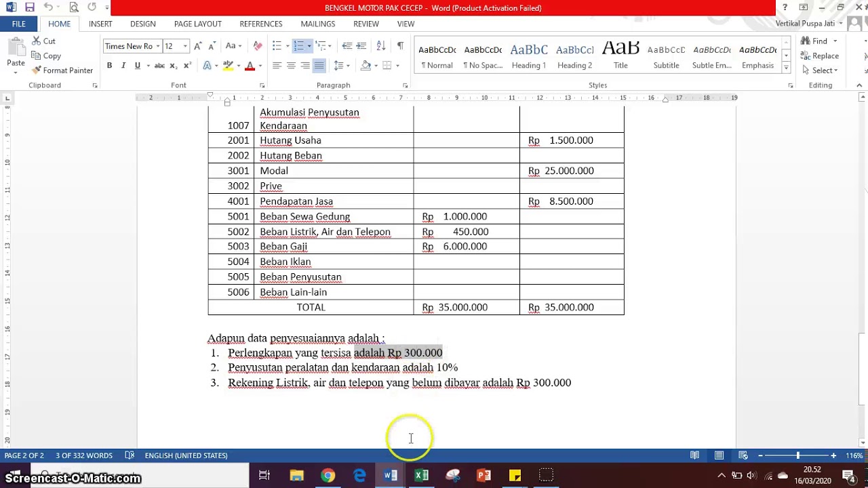Open Replace dialog

(x=820, y=56)
